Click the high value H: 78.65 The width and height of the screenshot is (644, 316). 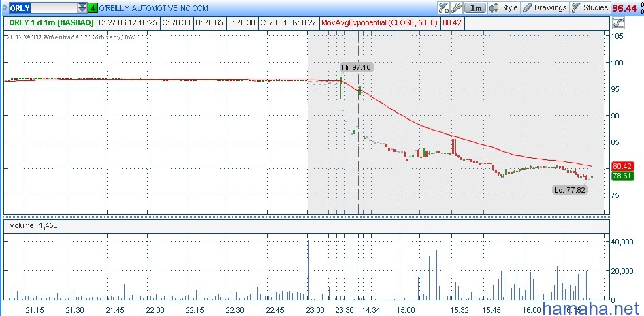[x=210, y=23]
